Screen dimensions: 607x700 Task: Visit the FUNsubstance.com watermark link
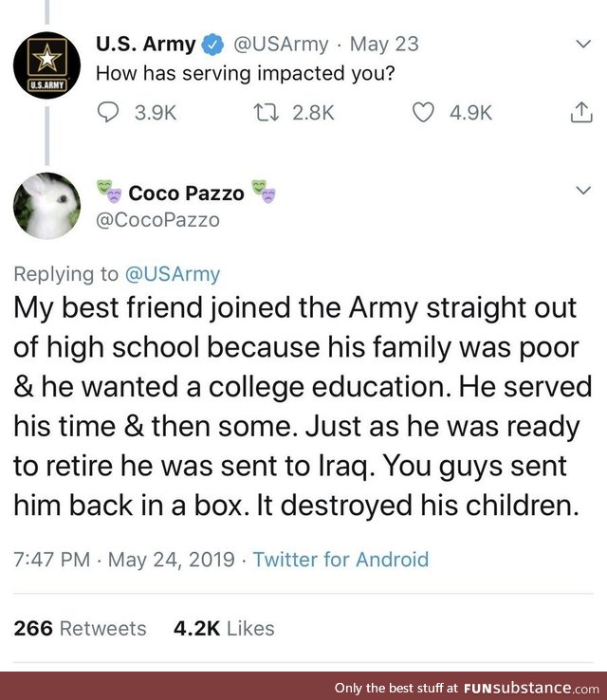(531, 688)
